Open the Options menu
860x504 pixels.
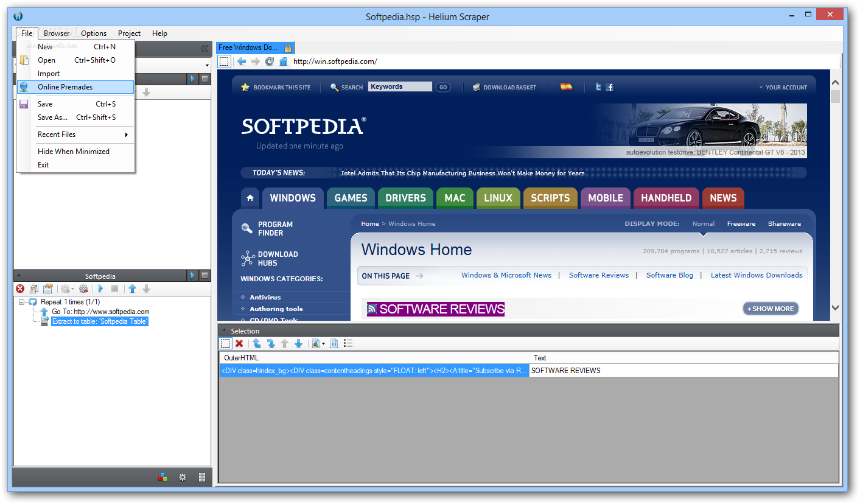(94, 33)
